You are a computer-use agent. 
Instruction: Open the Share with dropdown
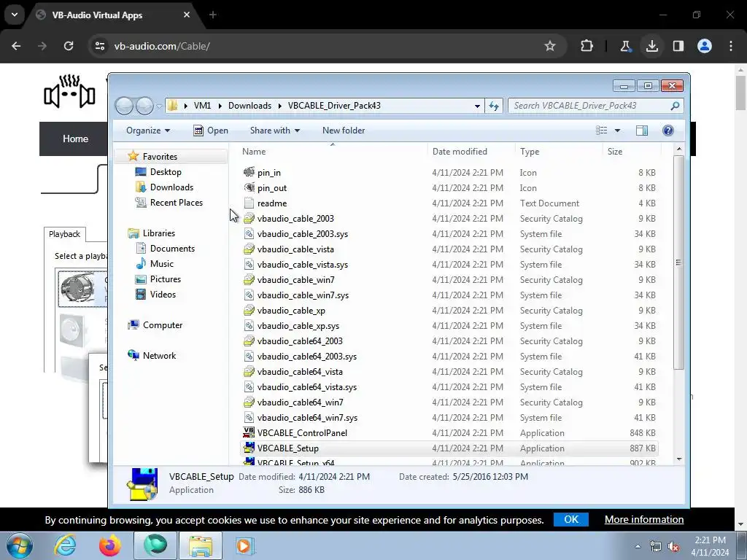point(275,131)
